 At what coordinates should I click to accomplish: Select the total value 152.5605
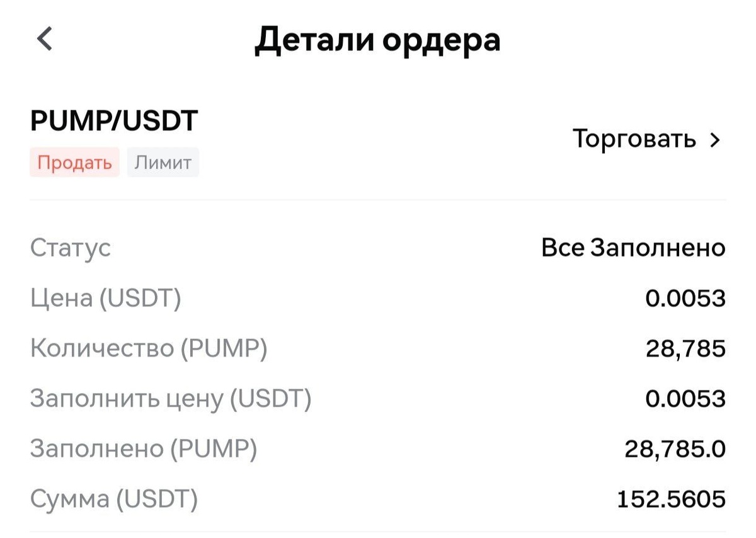(671, 500)
